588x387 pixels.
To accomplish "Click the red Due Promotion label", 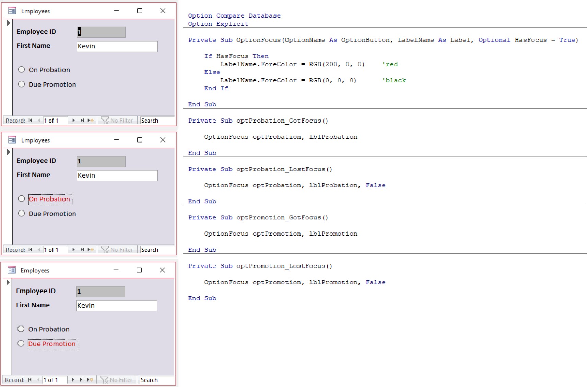I will pos(52,344).
